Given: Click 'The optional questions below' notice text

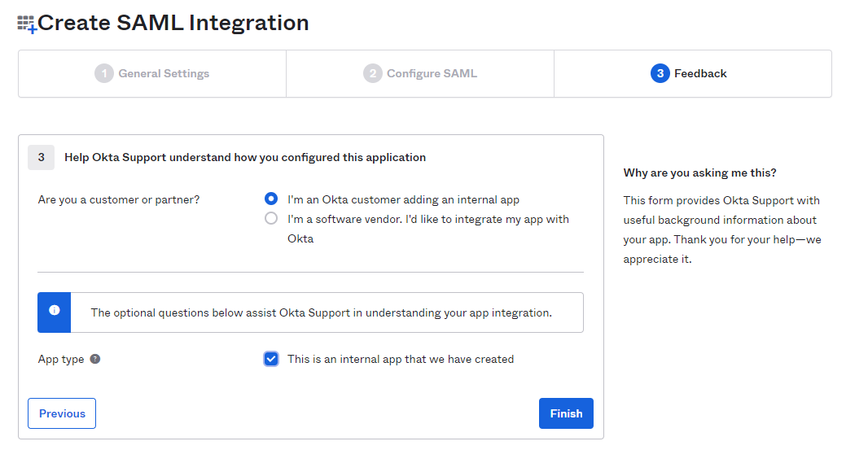Looking at the screenshot, I should [321, 312].
